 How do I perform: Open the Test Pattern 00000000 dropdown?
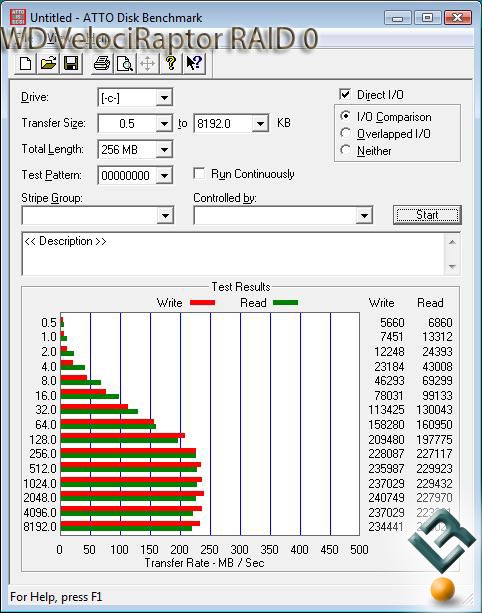point(164,175)
